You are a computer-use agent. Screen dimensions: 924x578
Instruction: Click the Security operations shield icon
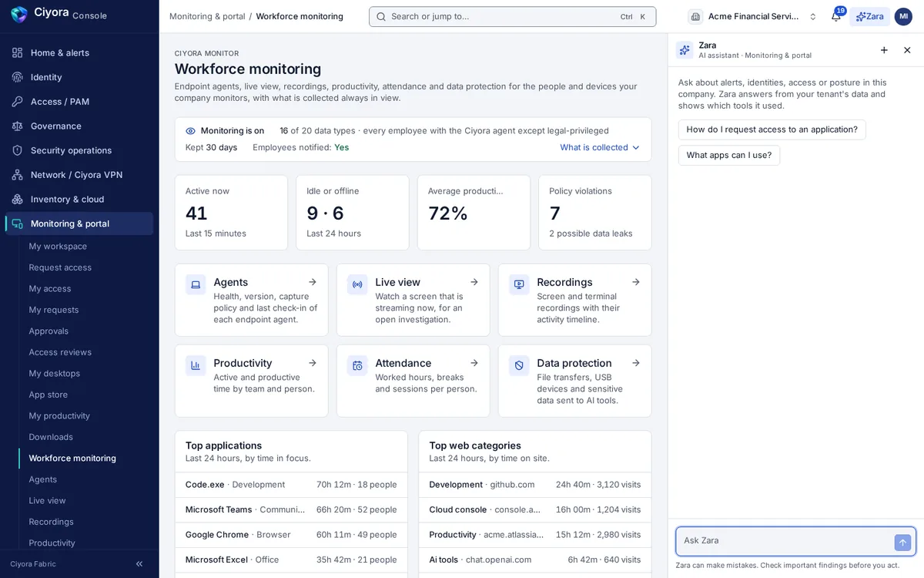coord(17,150)
